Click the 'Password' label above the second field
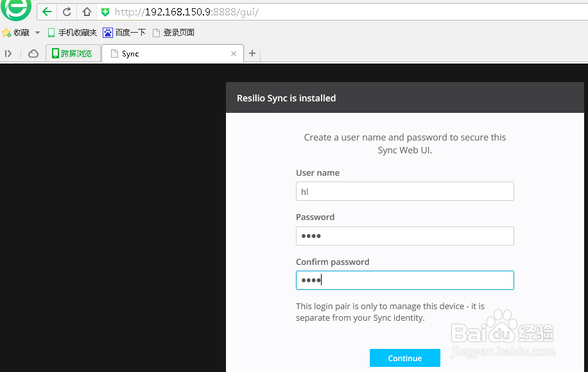The image size is (588, 372). [x=315, y=217]
